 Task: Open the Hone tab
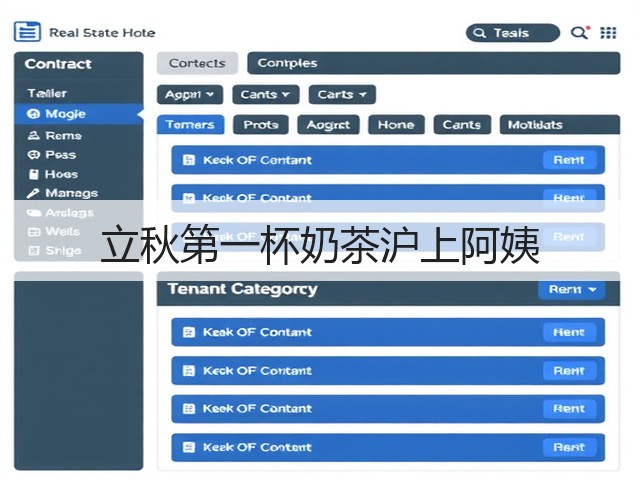396,124
